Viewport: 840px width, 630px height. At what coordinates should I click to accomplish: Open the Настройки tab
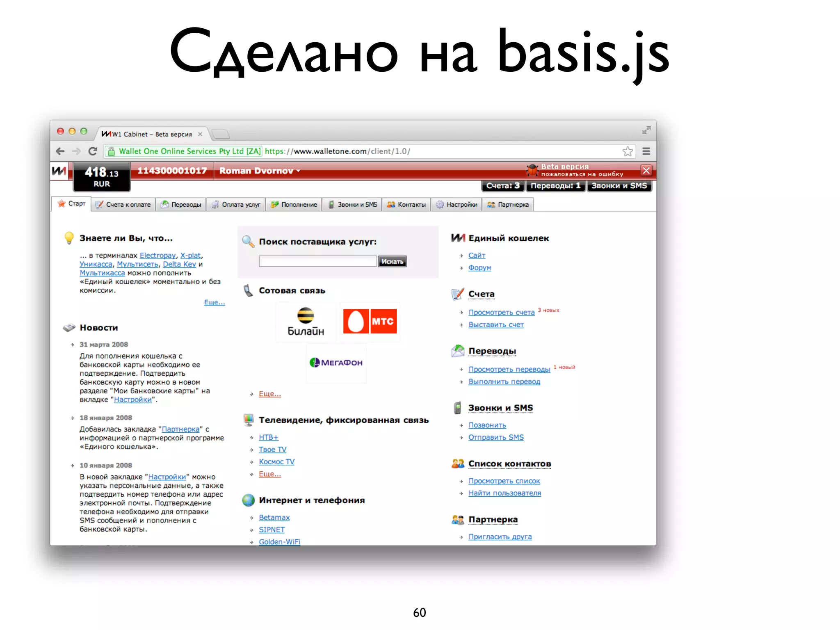457,205
